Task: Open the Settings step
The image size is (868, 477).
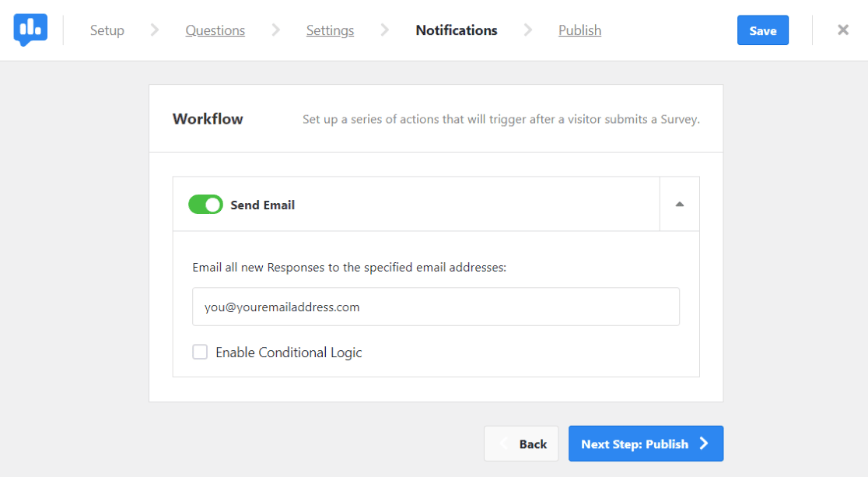Action: pos(330,30)
